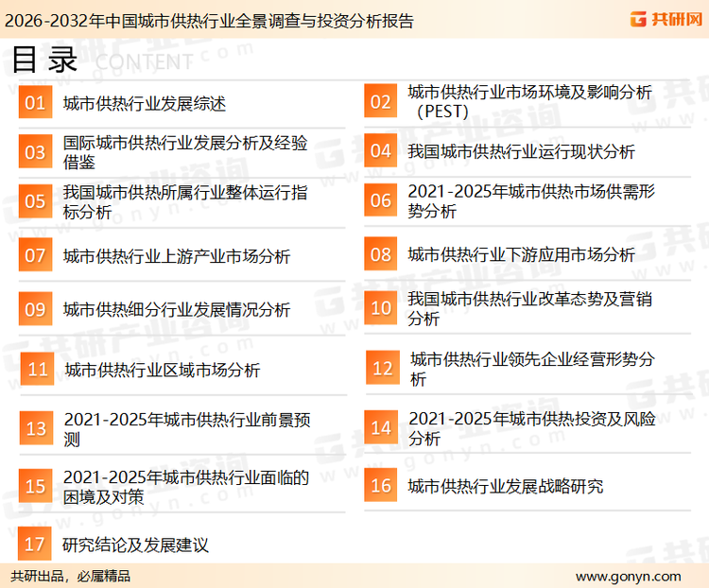
Task: Select chapter 2021-2025年城市供热投资及风险分析
Action: [x=531, y=428]
